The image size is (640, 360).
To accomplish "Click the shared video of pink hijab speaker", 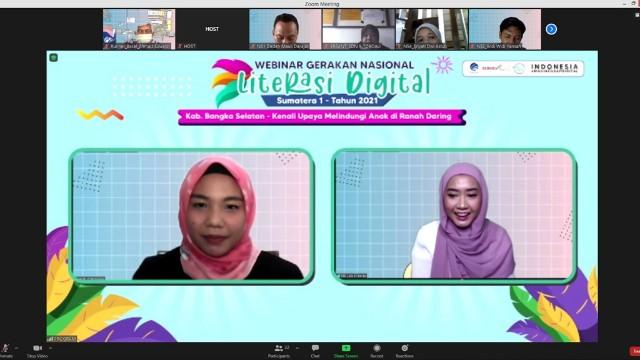I will (191, 216).
